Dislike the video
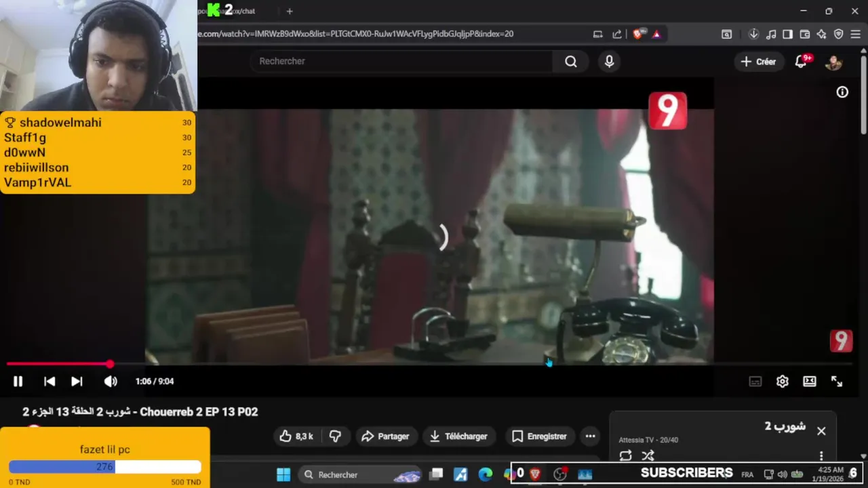868x488 pixels. [x=335, y=436]
